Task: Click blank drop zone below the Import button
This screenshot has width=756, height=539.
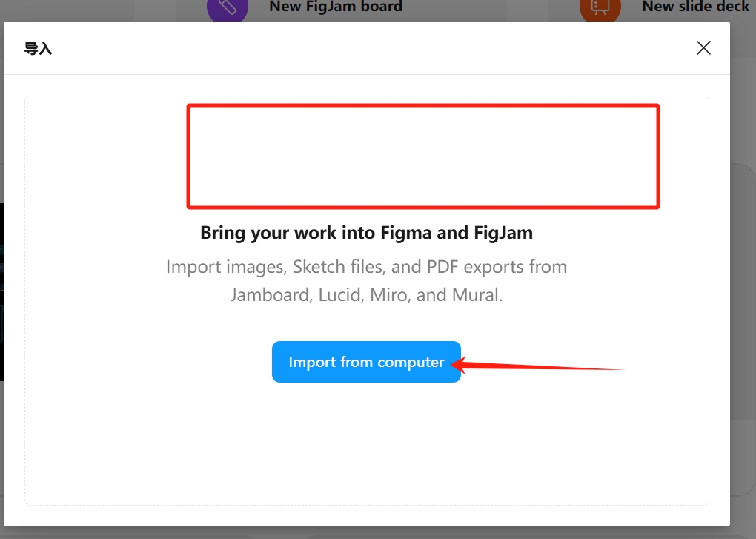Action: 366,445
